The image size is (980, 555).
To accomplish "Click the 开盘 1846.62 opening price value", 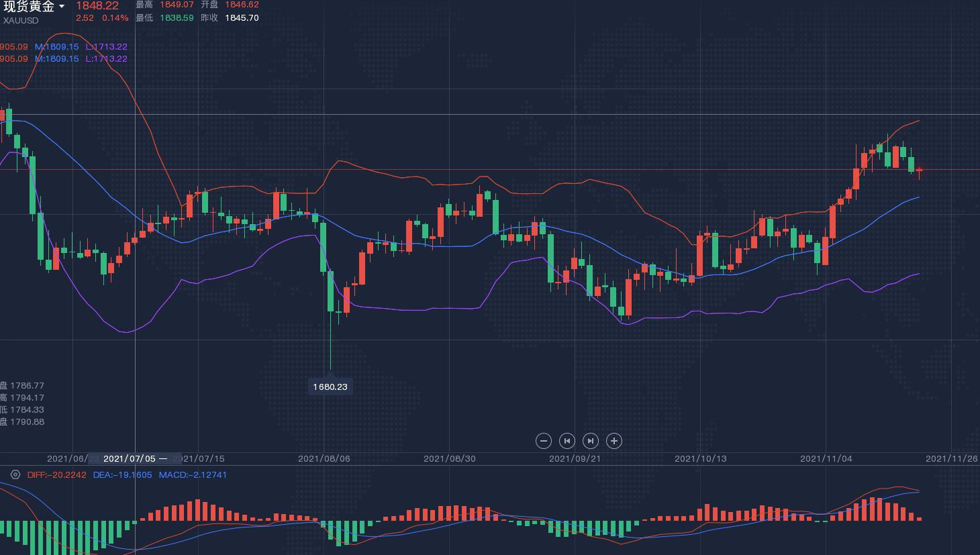I will point(242,5).
